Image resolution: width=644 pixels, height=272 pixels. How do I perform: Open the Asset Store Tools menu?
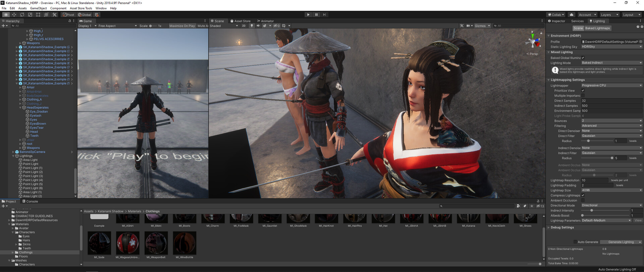coord(81,8)
